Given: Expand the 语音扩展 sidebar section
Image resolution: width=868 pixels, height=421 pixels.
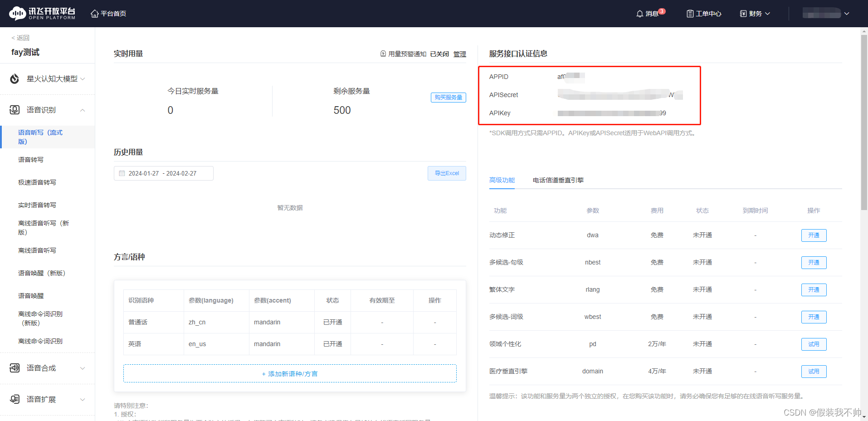Looking at the screenshot, I should [83, 400].
